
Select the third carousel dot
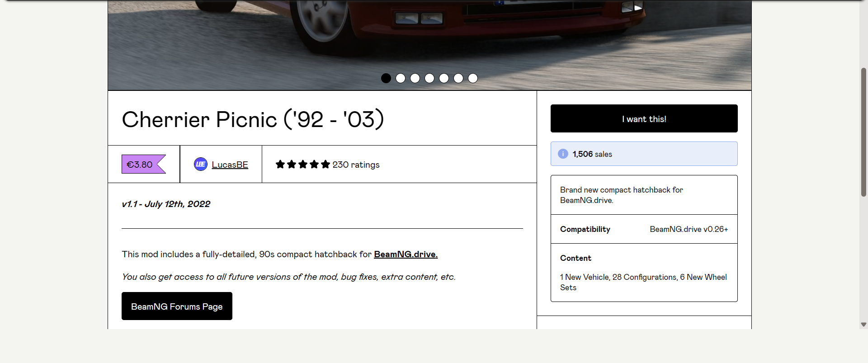point(415,78)
